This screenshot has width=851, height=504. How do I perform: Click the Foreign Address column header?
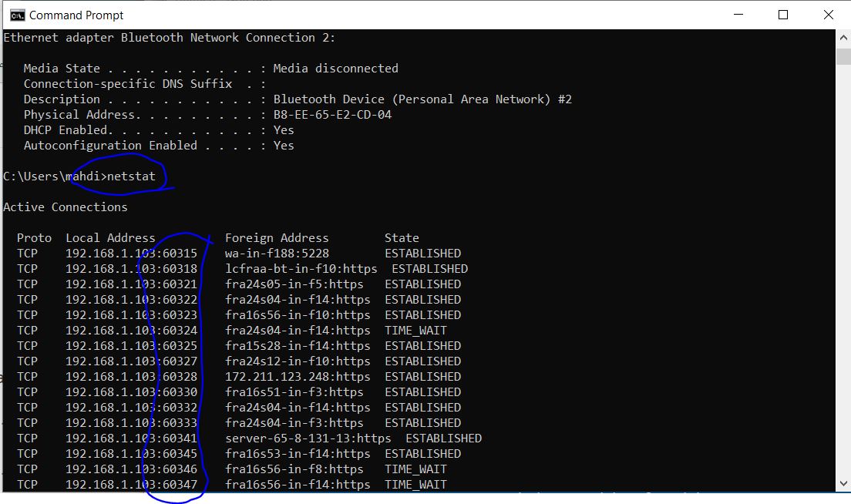click(x=277, y=238)
